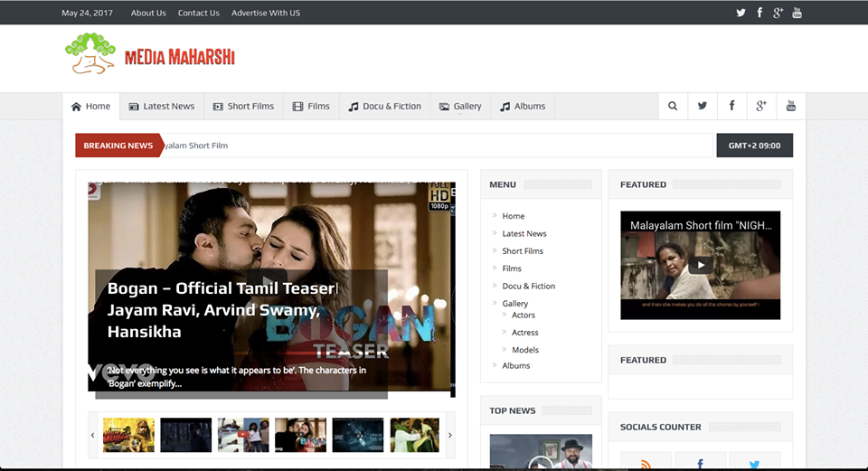This screenshot has height=471, width=868.
Task: Click the Media Maharshi logo
Action: 150,53
